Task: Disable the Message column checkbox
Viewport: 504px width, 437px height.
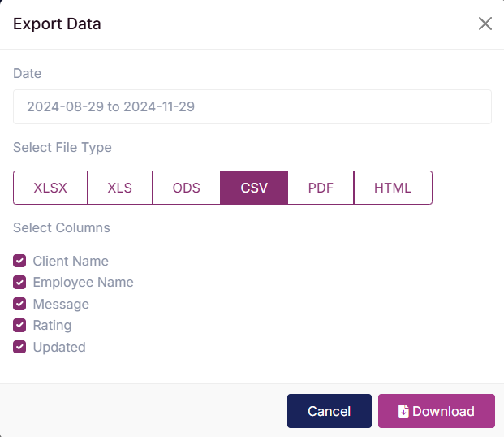Action: click(19, 304)
